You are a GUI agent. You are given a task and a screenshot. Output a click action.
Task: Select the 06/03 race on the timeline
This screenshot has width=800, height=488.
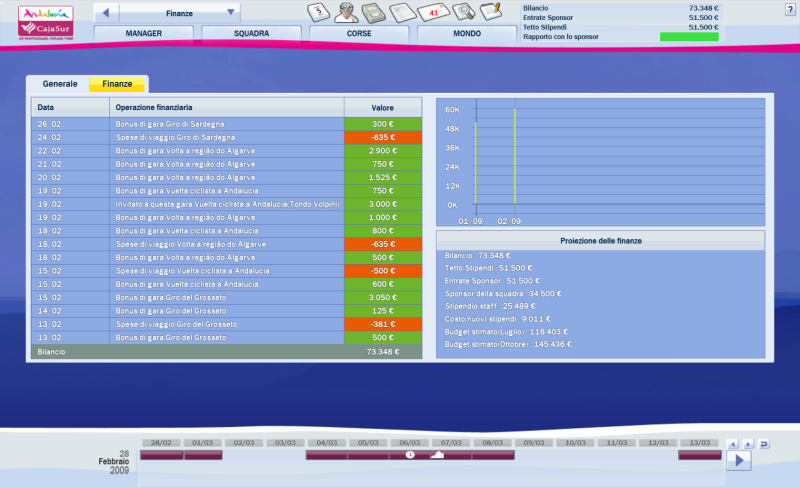[410, 455]
